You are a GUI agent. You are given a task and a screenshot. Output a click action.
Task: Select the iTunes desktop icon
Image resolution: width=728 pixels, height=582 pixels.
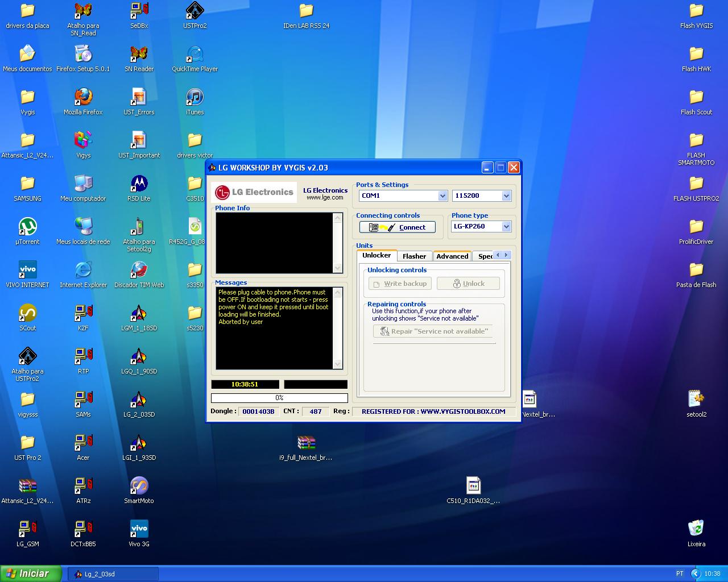coord(195,101)
